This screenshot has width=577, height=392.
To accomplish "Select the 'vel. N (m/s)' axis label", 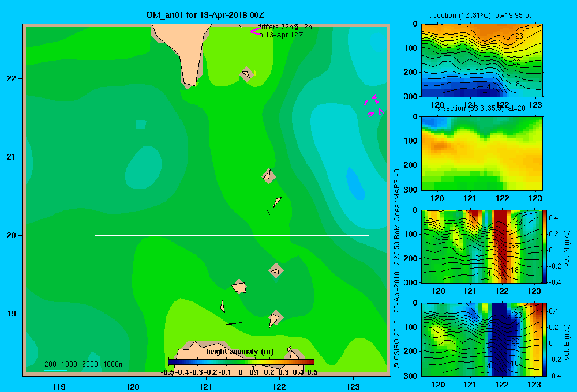I will tap(567, 248).
